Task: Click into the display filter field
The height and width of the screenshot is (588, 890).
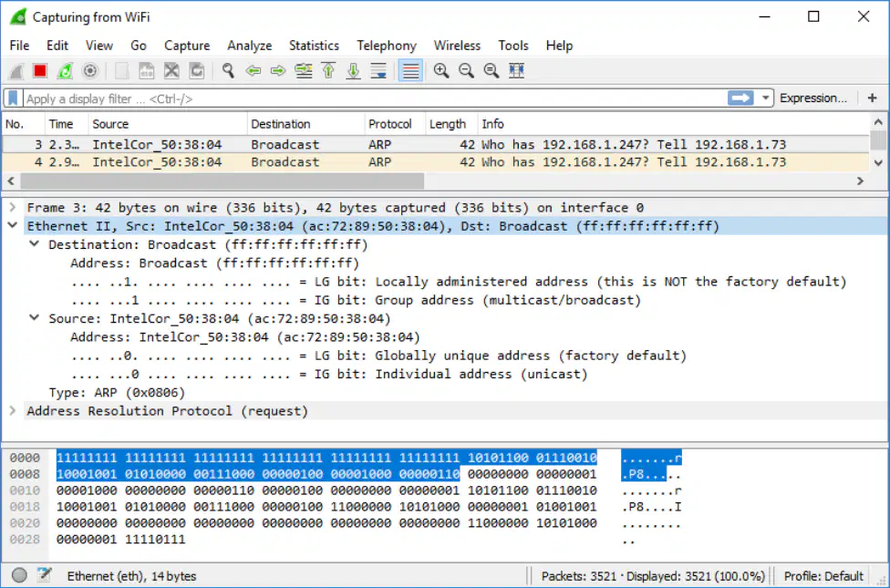Action: (375, 98)
